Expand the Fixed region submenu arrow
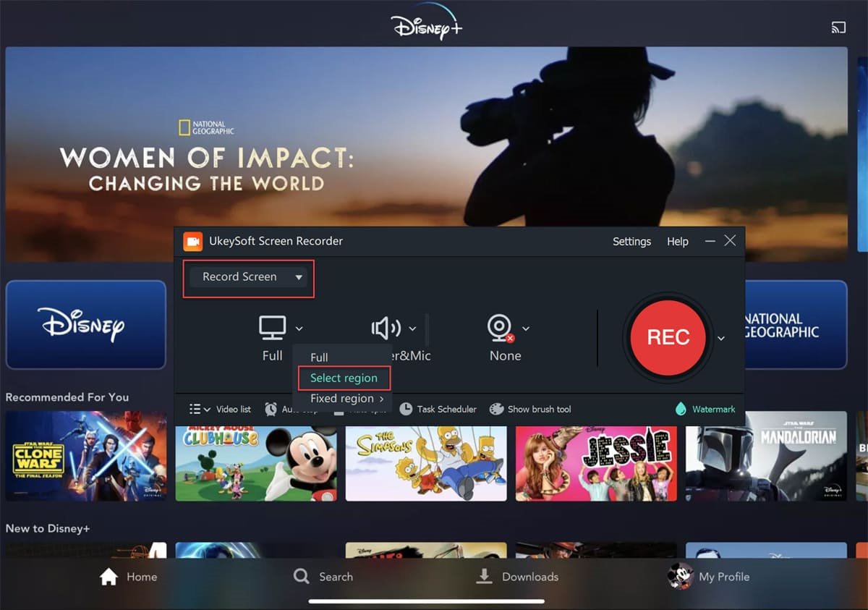Screen dimensions: 868x610 [381, 399]
